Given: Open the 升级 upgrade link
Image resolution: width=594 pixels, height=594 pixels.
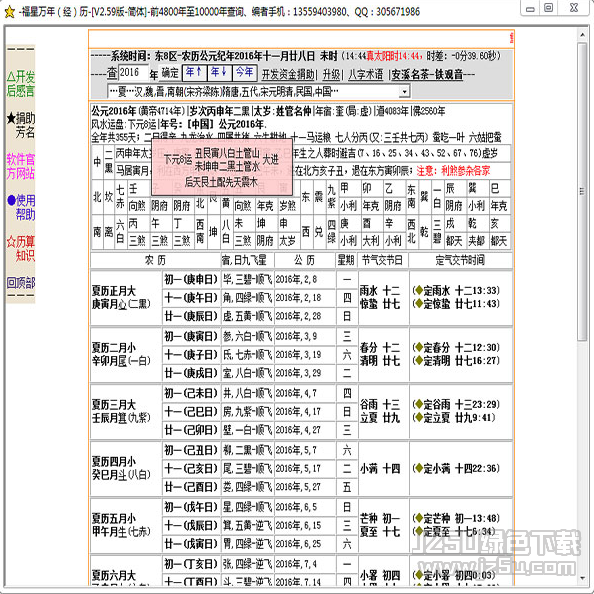Looking at the screenshot, I should [331, 75].
